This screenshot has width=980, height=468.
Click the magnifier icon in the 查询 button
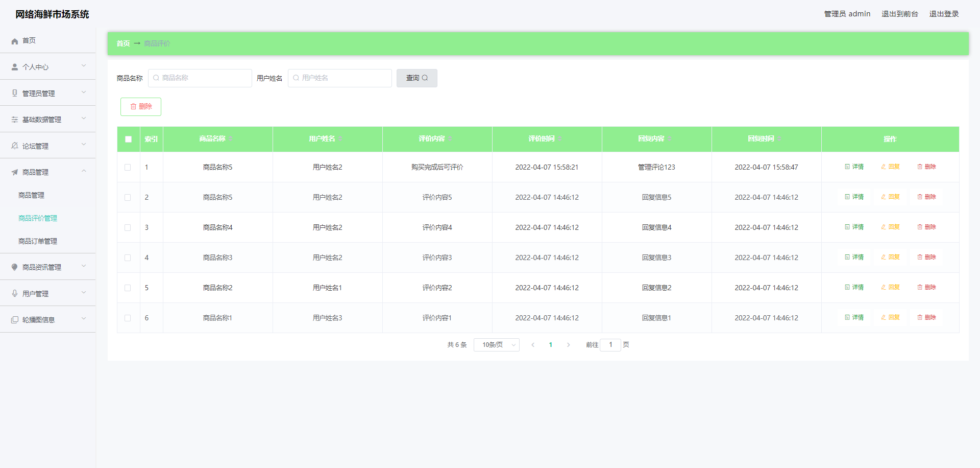[425, 78]
